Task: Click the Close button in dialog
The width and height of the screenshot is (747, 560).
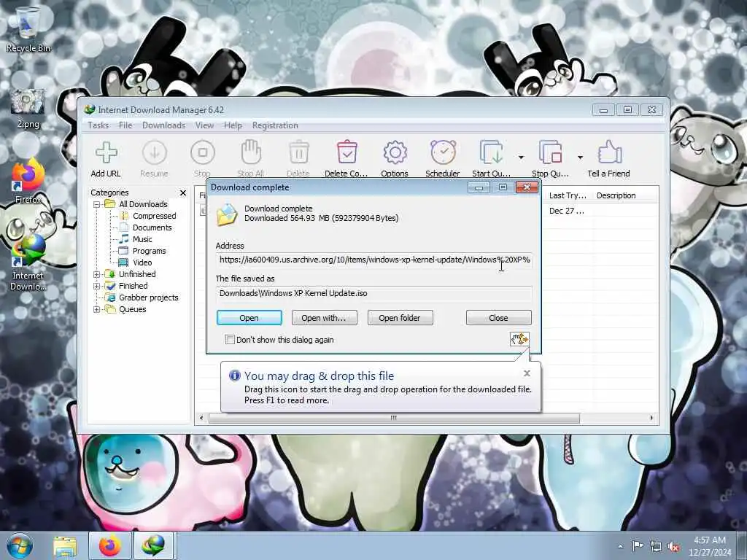Action: pos(498,318)
